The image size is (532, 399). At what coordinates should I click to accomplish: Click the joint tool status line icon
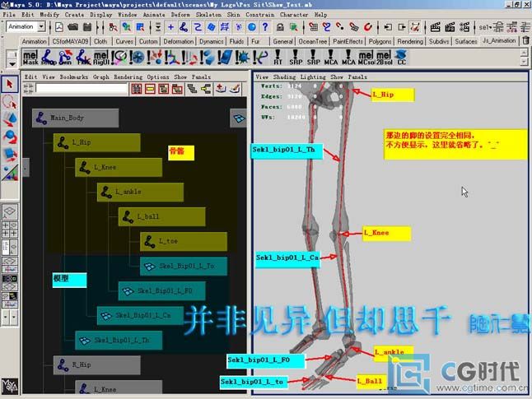click(184, 27)
